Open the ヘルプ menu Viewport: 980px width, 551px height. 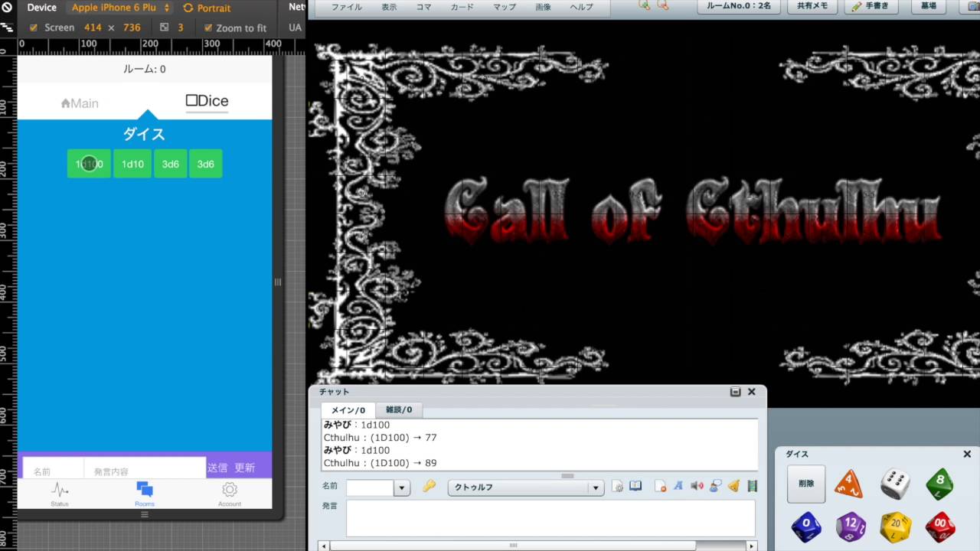pos(581,7)
